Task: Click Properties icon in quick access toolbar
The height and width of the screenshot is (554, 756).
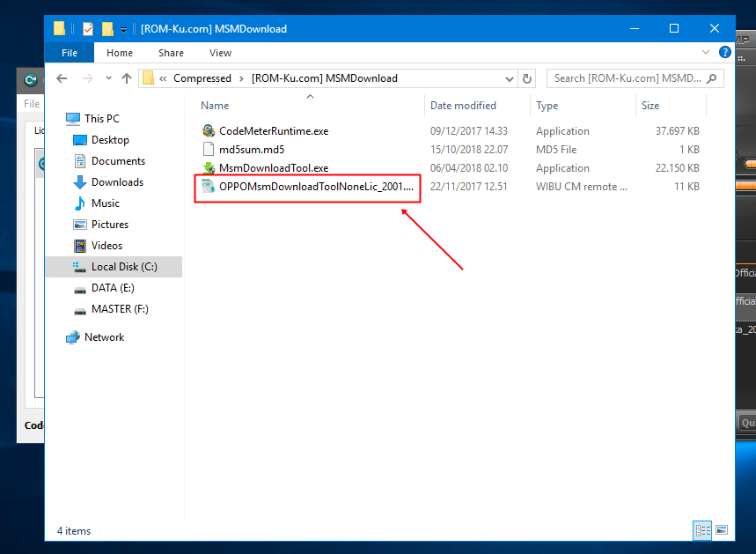Action: [x=88, y=29]
